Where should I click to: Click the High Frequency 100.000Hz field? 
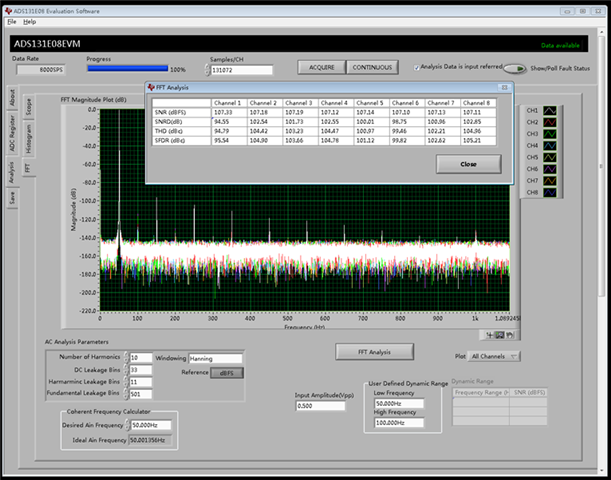click(x=399, y=423)
